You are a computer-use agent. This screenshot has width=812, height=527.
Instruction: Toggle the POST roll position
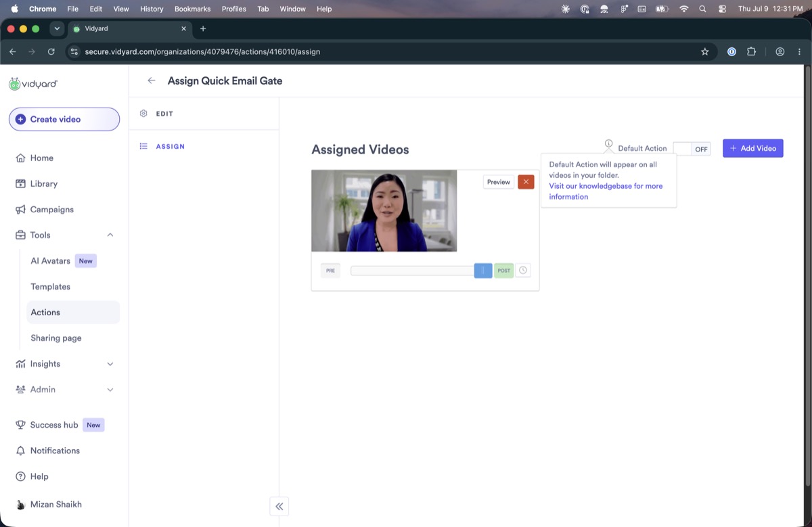pos(504,271)
